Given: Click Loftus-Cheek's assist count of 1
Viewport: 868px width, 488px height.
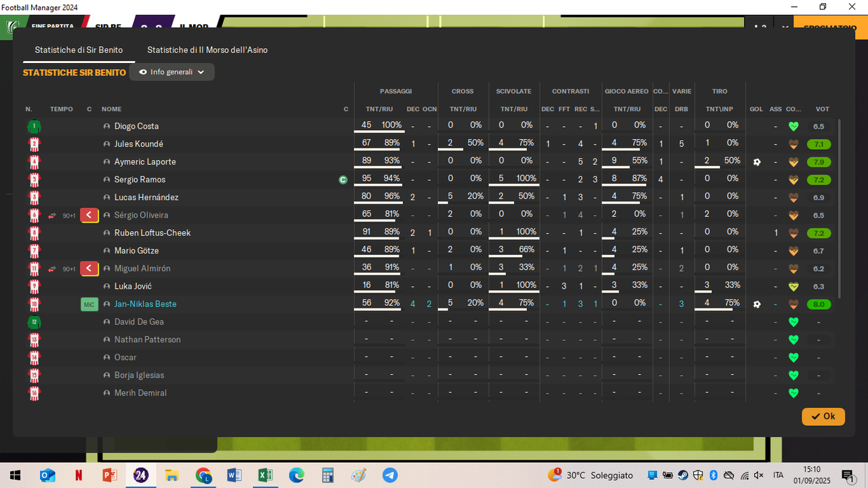Looking at the screenshot, I should (776, 233).
